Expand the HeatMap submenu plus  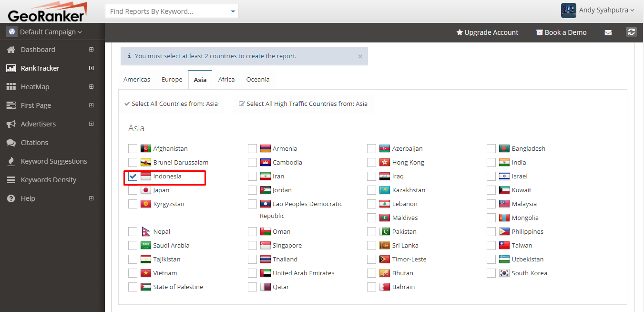tap(92, 87)
